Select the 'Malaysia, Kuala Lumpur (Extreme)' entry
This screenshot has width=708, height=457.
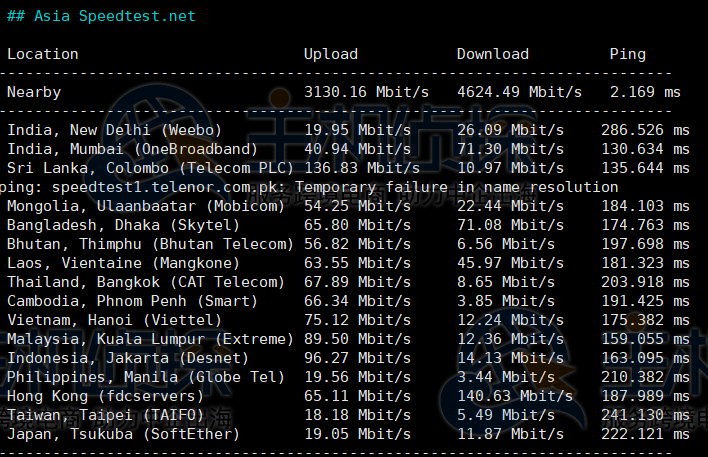click(x=150, y=339)
